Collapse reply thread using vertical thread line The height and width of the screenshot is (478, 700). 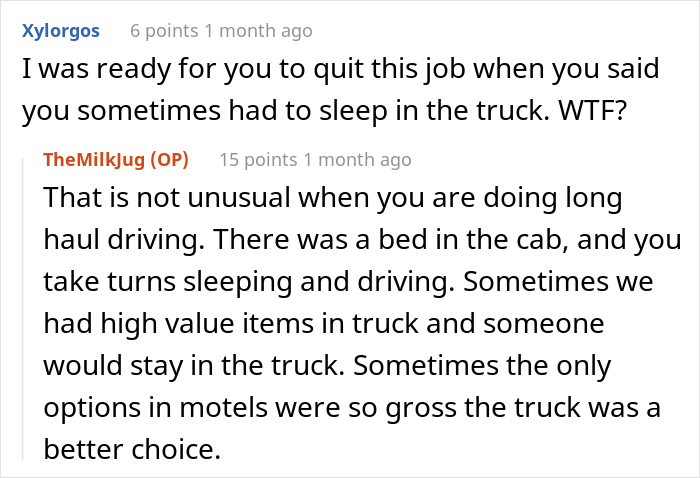23,308
